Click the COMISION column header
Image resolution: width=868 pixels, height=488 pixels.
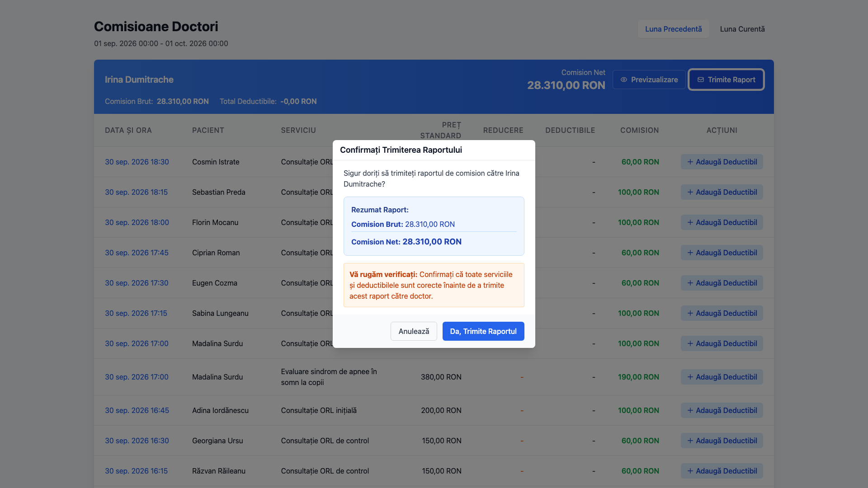tap(639, 130)
